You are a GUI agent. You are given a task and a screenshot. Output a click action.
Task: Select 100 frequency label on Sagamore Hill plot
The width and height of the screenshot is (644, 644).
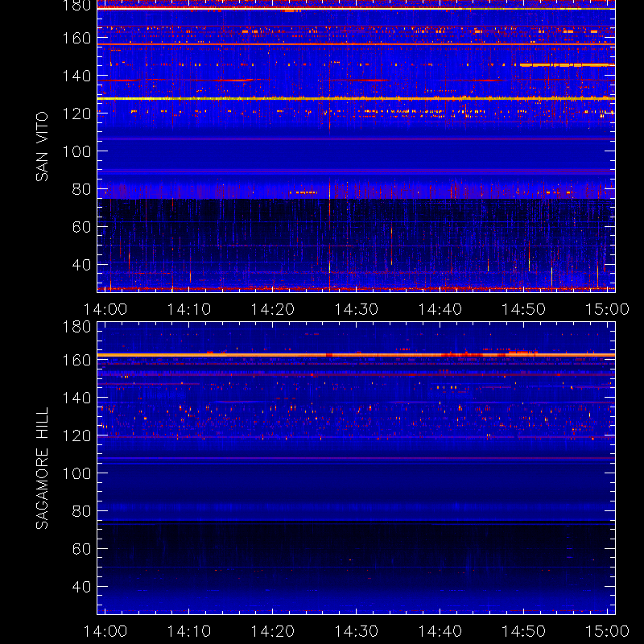coord(76,473)
